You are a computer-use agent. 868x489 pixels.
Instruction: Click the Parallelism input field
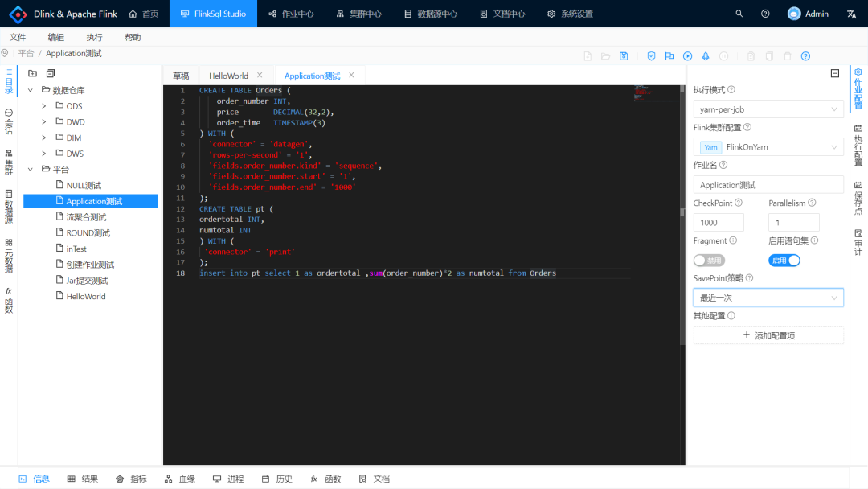pos(794,223)
